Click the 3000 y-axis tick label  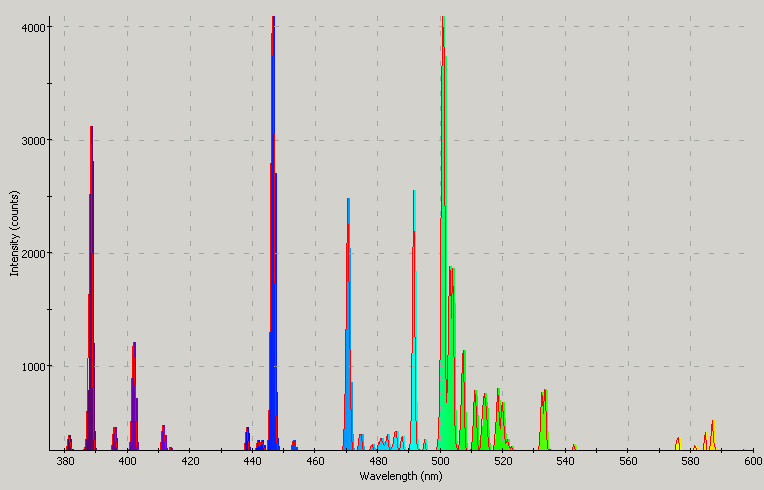click(x=33, y=140)
